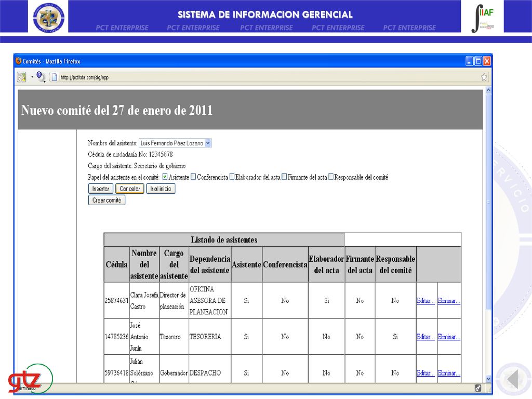Minimize the Comités Firefox window

(470, 61)
